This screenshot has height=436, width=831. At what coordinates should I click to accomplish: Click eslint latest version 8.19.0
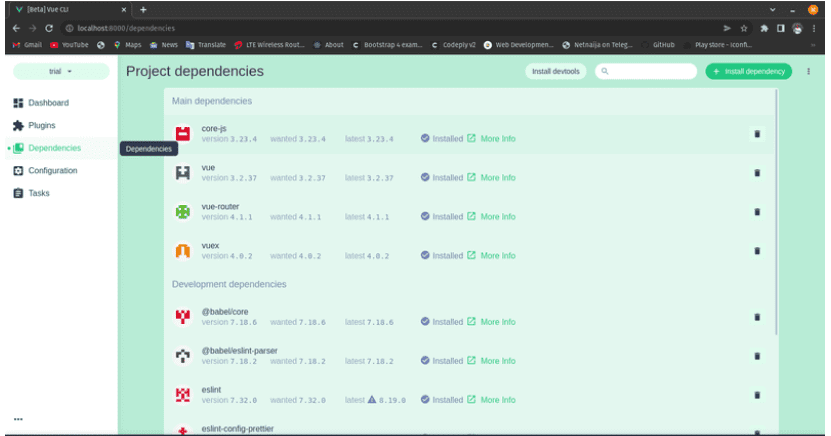point(392,401)
